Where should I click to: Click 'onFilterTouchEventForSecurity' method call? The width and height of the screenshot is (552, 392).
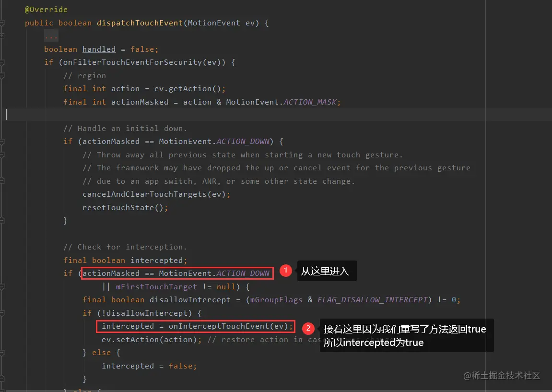133,62
